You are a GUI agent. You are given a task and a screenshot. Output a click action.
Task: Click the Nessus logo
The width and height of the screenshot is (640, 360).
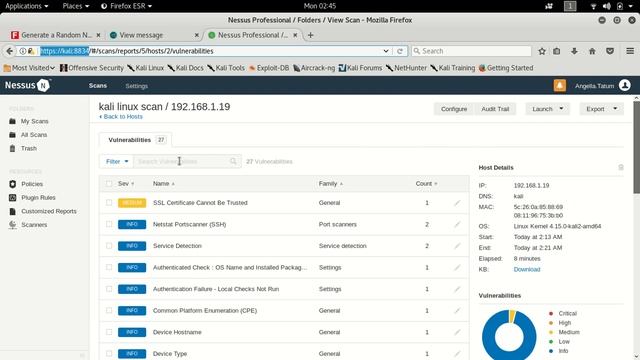[27, 85]
